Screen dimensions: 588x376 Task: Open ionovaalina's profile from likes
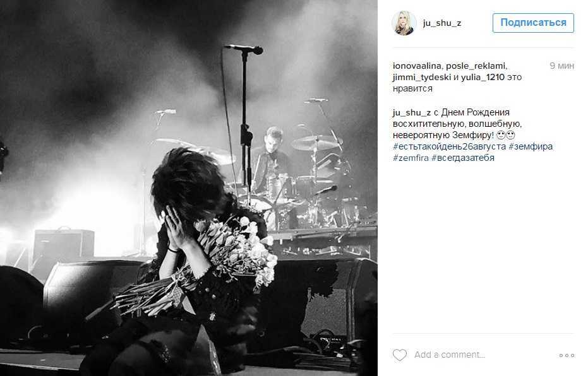(417, 66)
